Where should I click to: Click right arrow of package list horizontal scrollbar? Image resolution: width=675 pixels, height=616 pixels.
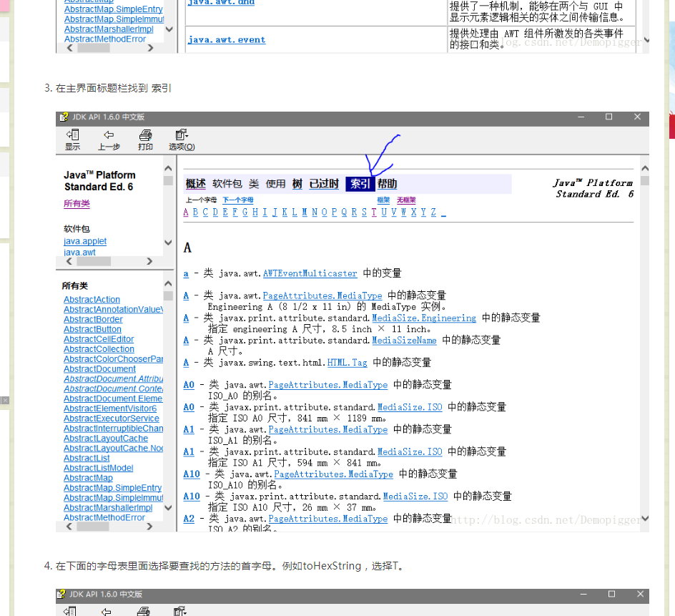149,261
